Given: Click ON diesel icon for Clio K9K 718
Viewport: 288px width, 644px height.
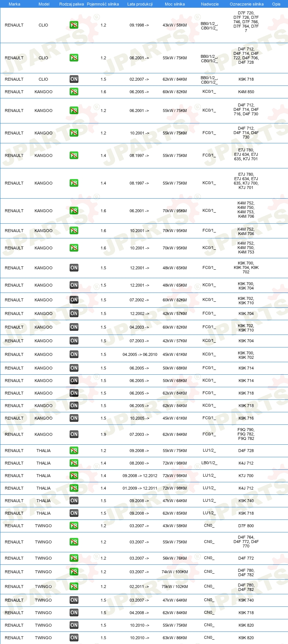Looking at the screenshot, I should pos(74,79).
